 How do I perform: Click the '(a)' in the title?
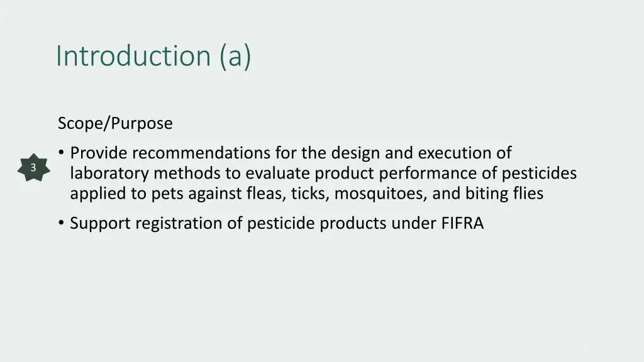pos(235,56)
